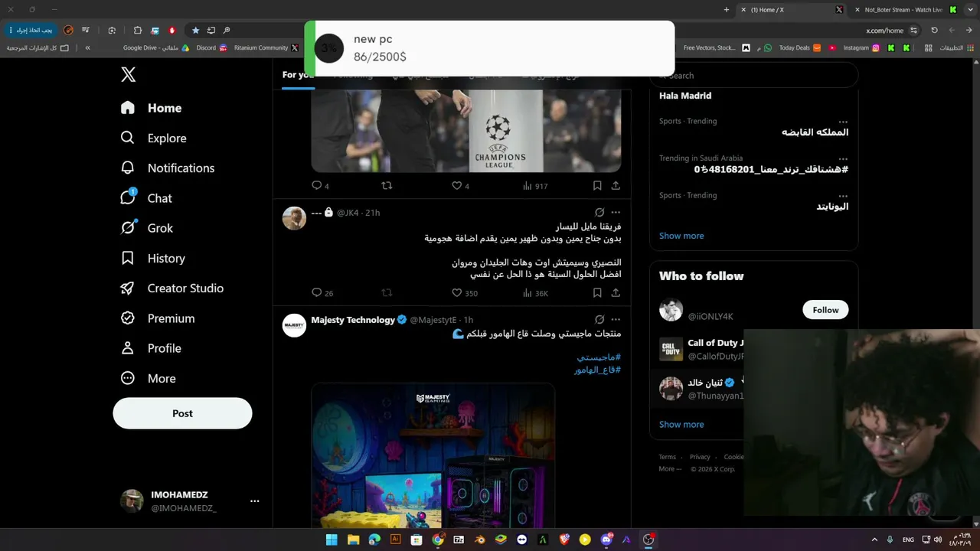The height and width of the screenshot is (551, 980).
Task: Open the Windows Start menu
Action: [332, 540]
